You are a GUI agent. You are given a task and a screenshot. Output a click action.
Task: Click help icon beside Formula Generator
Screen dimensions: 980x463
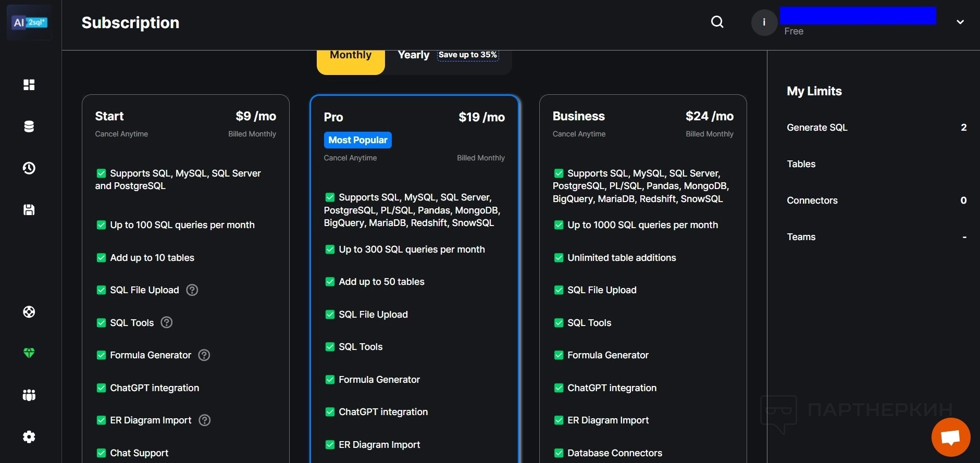coord(204,355)
